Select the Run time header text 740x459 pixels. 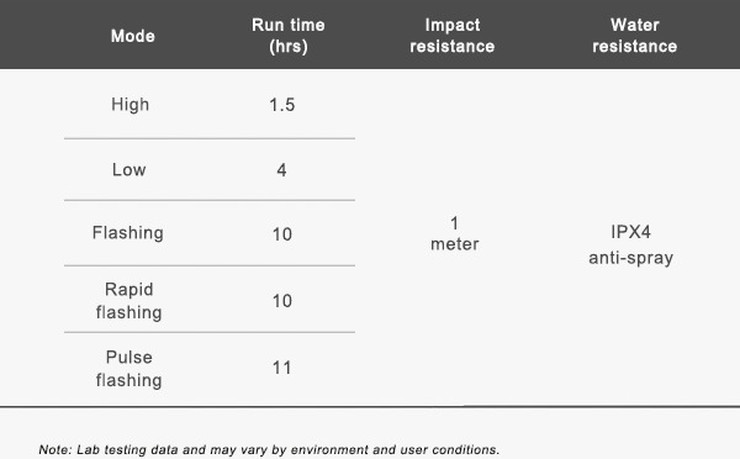pyautogui.click(x=288, y=25)
